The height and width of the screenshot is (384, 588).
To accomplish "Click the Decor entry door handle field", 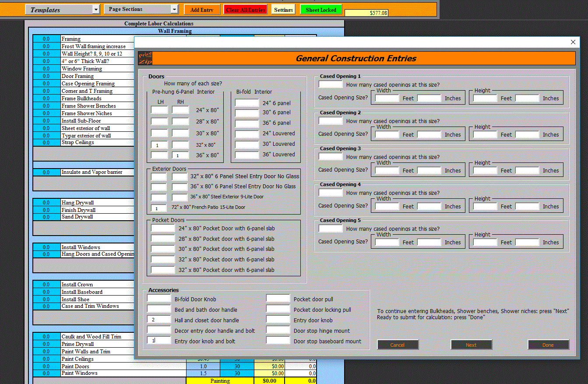I will click(159, 330).
